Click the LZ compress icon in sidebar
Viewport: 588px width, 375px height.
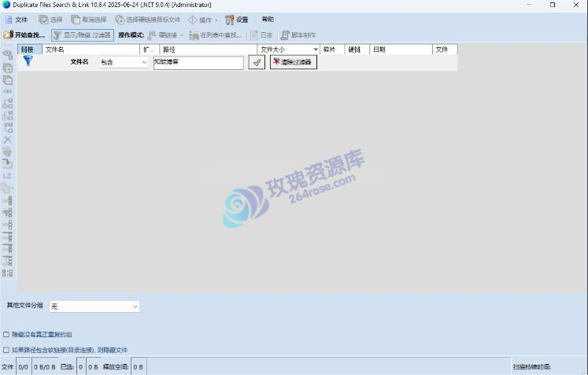(7, 175)
